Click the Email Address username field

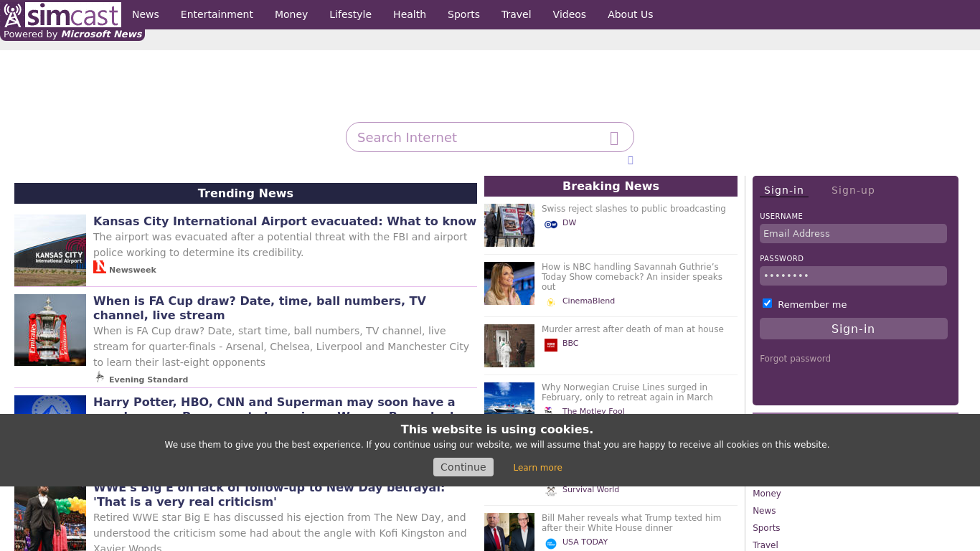(x=853, y=233)
